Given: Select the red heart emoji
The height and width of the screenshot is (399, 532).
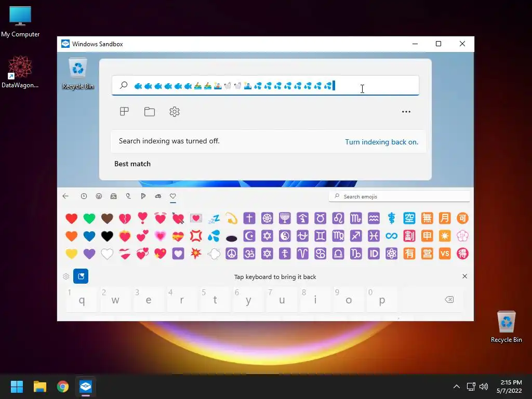Looking at the screenshot, I should point(72,219).
